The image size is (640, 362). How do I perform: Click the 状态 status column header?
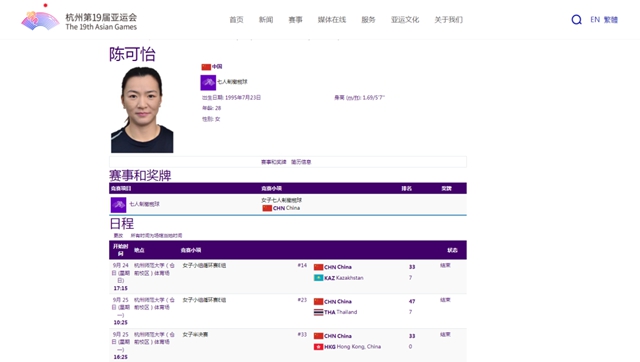[452, 250]
